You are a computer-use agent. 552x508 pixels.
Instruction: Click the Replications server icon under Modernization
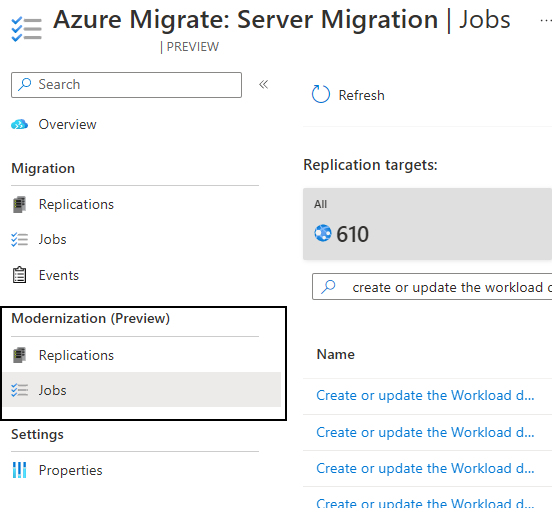pyautogui.click(x=19, y=355)
